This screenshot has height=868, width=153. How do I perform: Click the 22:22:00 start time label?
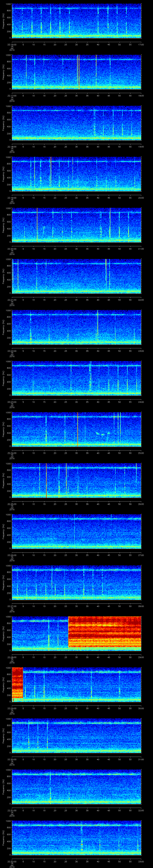pos(12,351)
